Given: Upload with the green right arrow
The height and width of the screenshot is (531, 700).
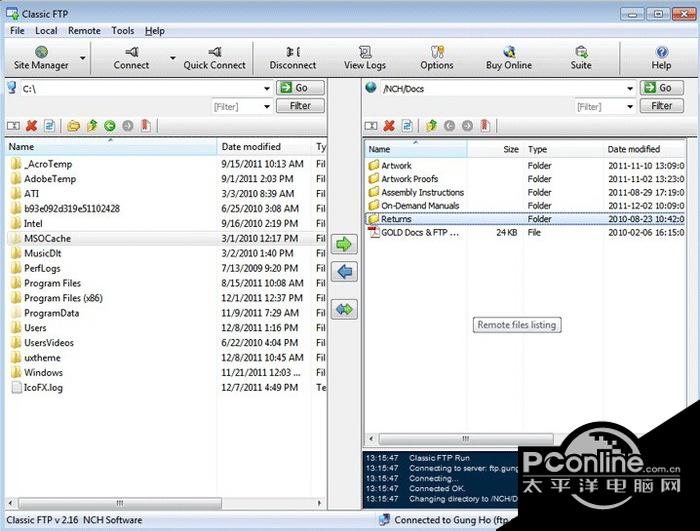Looking at the screenshot, I should (x=344, y=244).
